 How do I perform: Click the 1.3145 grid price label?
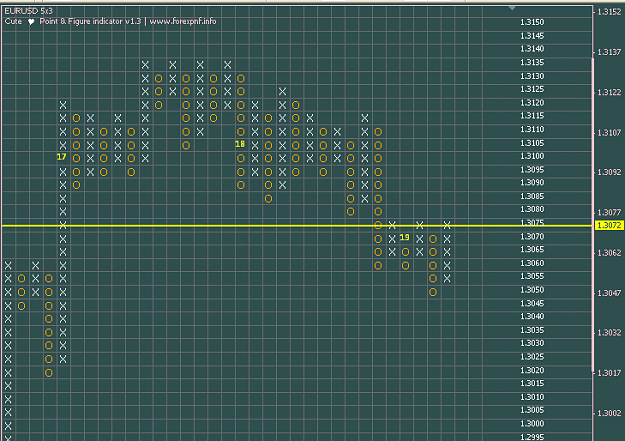pyautogui.click(x=532, y=36)
